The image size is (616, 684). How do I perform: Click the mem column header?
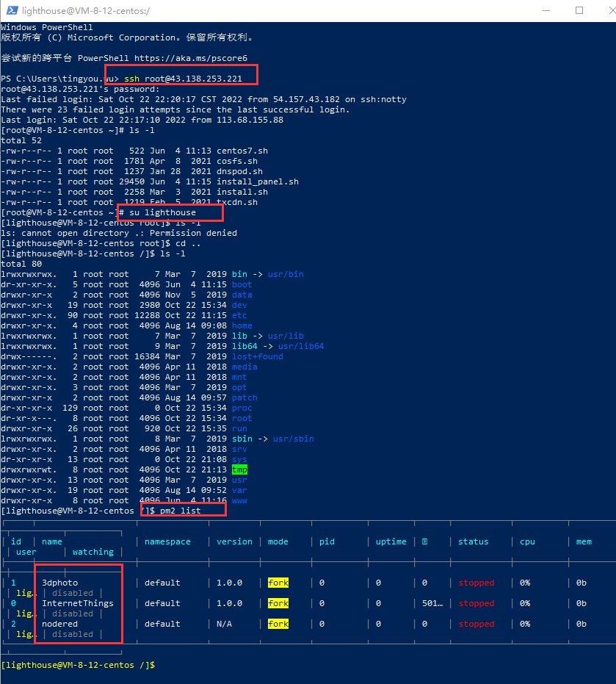[x=584, y=541]
